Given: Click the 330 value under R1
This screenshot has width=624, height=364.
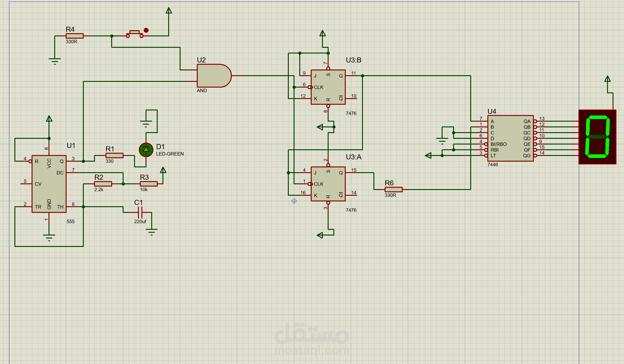Looking at the screenshot, I should pyautogui.click(x=109, y=161).
